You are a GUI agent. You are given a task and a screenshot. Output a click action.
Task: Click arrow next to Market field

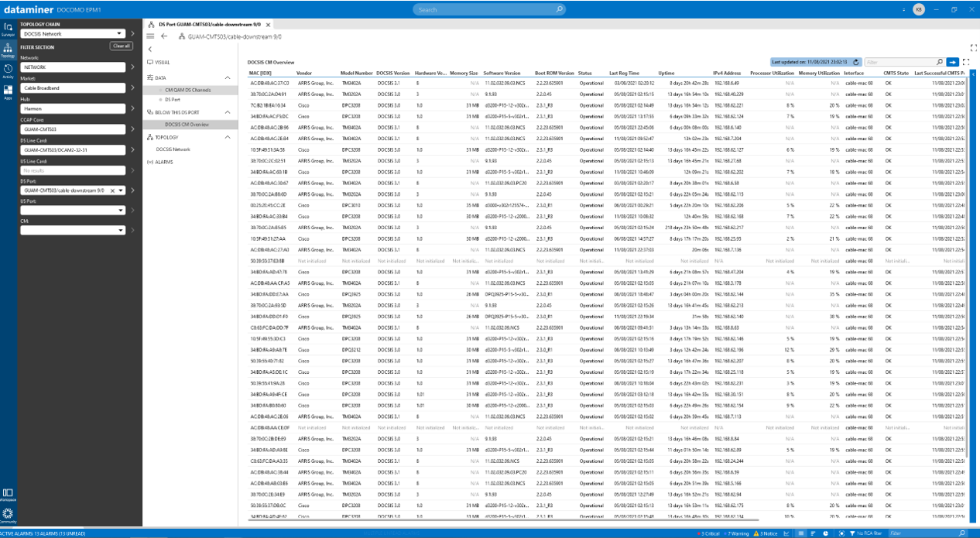tap(132, 88)
